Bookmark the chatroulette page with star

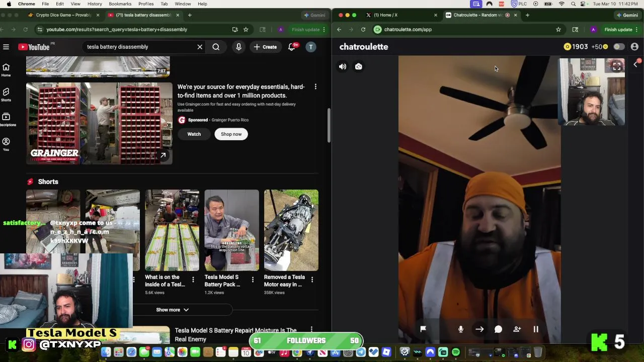pos(558,30)
